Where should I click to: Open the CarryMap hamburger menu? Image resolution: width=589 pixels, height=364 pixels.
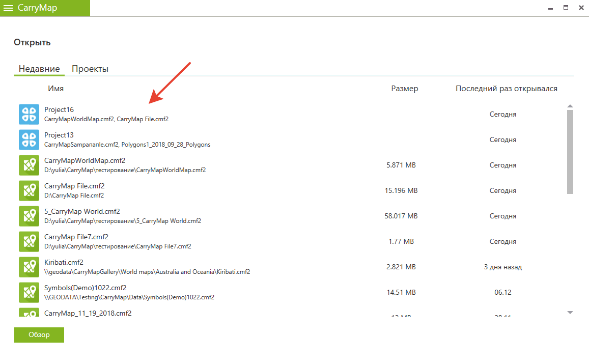(x=8, y=8)
